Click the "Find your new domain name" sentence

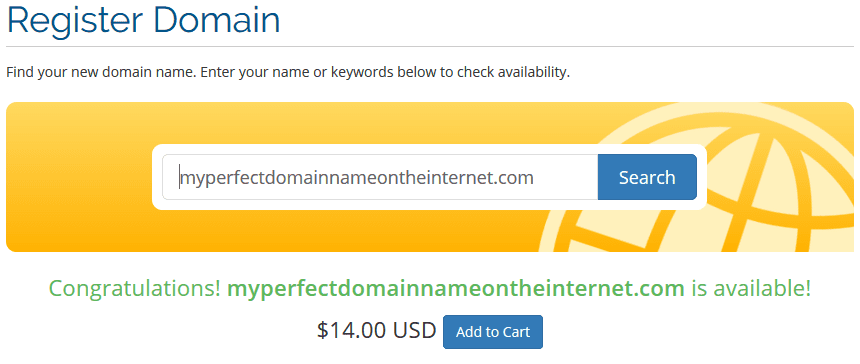[100, 72]
